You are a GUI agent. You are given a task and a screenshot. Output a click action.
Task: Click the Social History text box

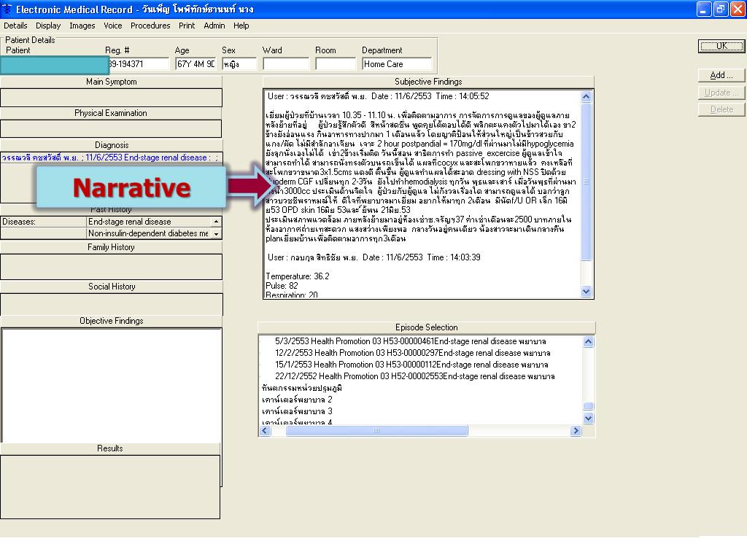112,304
